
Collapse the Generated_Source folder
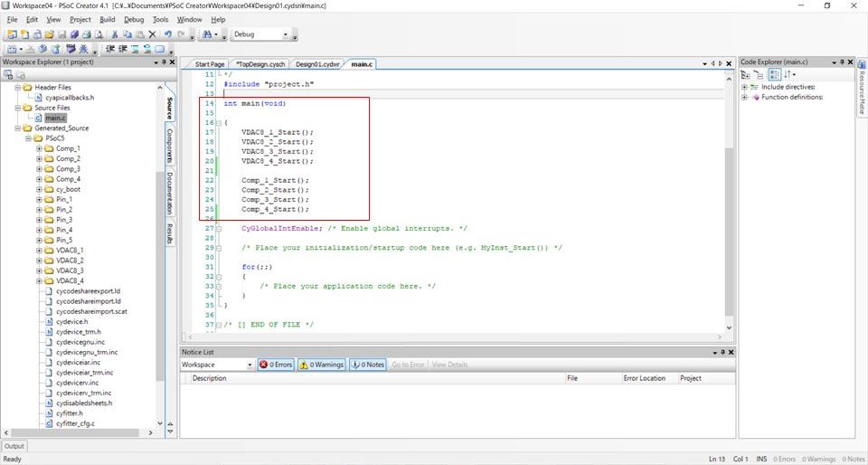point(18,128)
